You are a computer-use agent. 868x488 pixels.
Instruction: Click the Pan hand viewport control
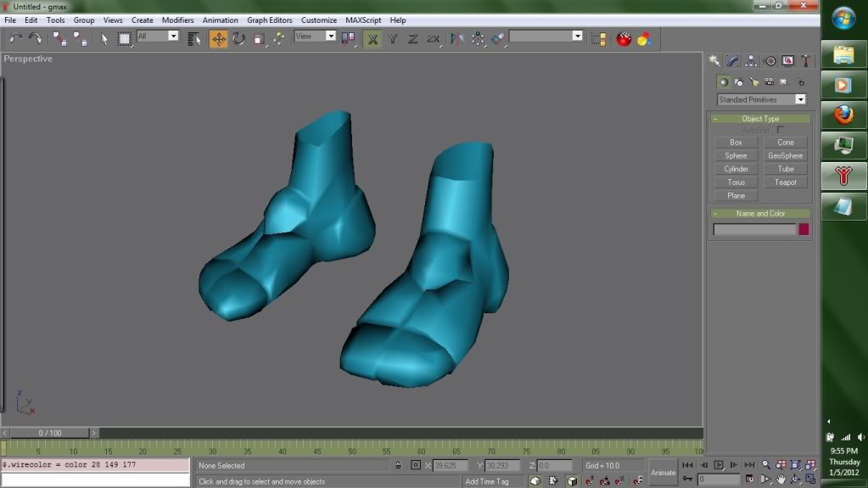coord(781,480)
